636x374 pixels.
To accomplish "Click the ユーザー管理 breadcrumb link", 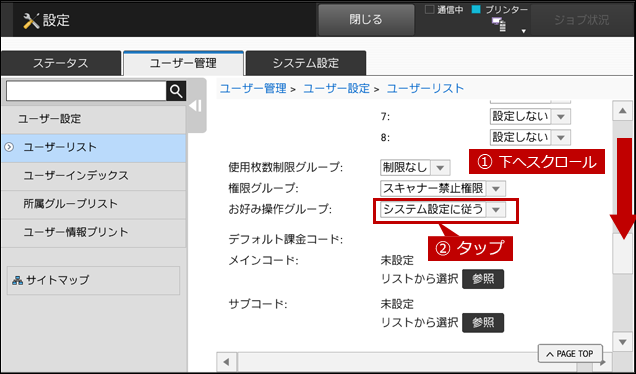I will point(253,89).
